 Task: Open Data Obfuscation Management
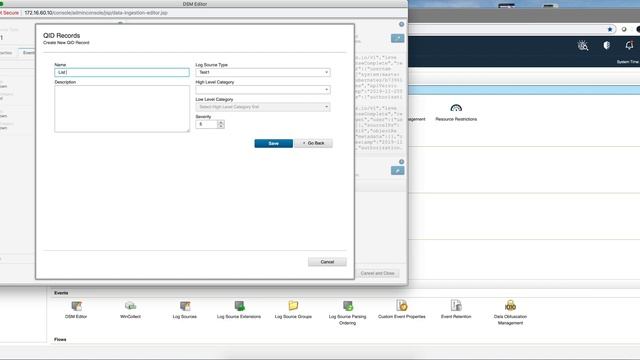(510, 313)
